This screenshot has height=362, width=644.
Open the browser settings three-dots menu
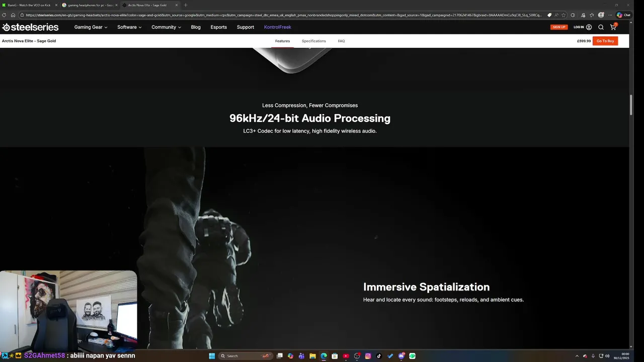610,15
